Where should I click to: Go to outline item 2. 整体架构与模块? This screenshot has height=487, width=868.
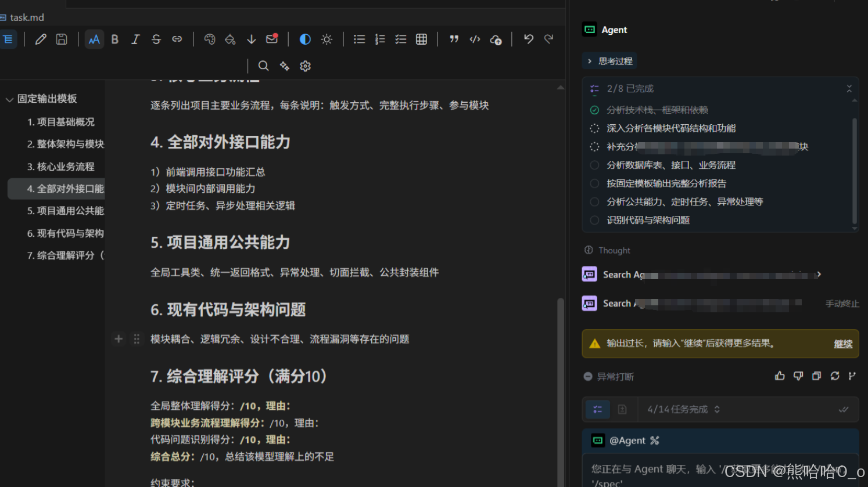(66, 144)
